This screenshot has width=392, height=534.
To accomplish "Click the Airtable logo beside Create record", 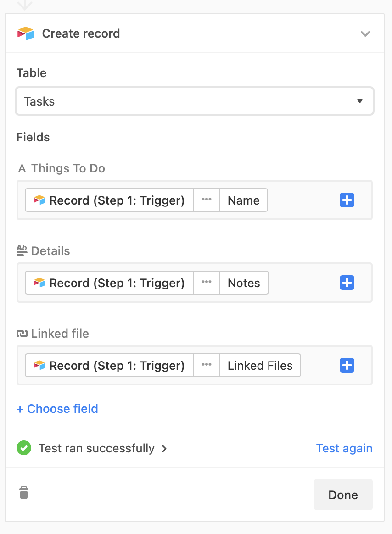I will coord(26,33).
